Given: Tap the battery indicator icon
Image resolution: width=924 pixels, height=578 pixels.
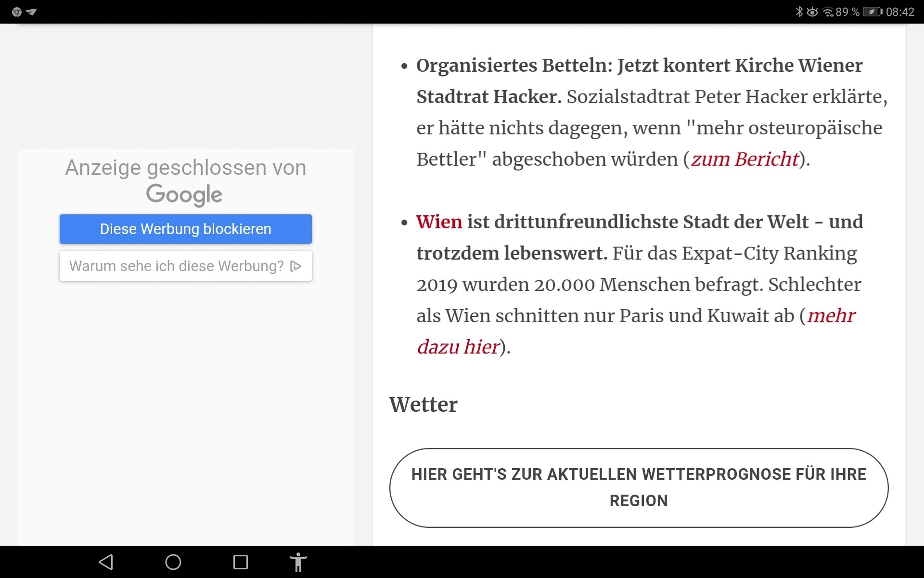Looking at the screenshot, I should click(x=872, y=12).
